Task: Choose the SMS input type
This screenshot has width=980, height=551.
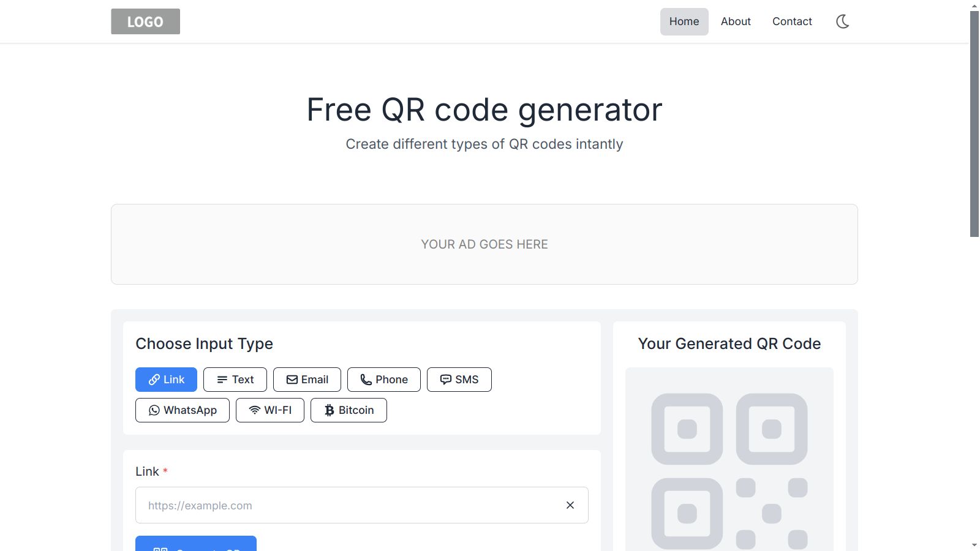Action: [459, 380]
